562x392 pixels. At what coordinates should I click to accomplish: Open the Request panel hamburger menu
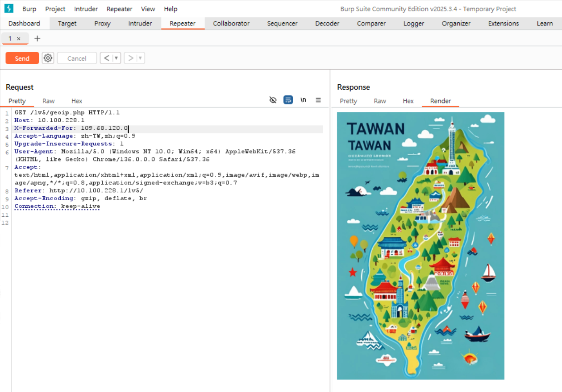tap(318, 100)
